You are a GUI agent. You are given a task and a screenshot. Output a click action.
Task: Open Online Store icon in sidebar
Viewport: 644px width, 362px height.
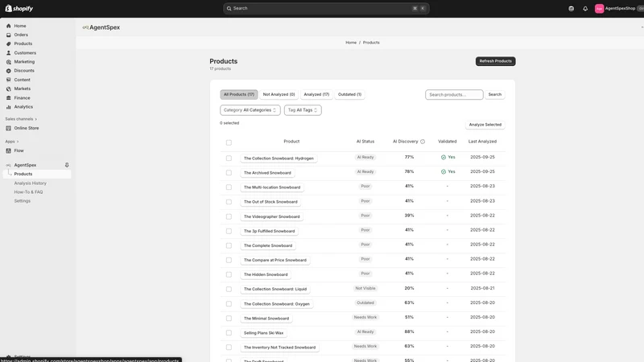(x=8, y=128)
